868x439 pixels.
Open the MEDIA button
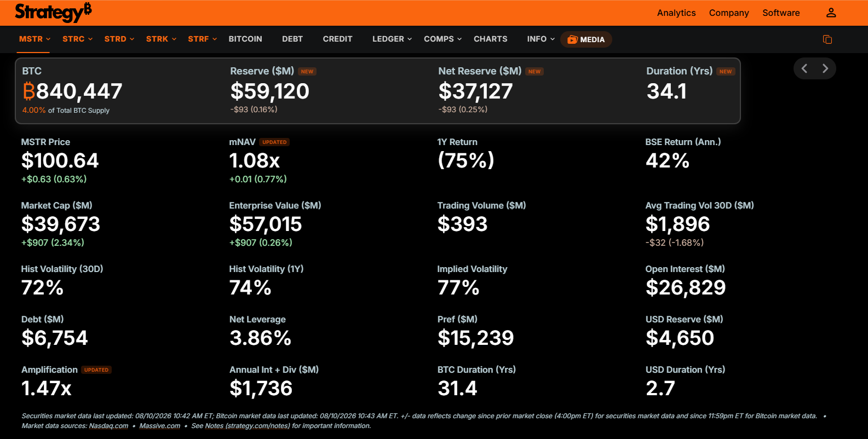pyautogui.click(x=586, y=39)
